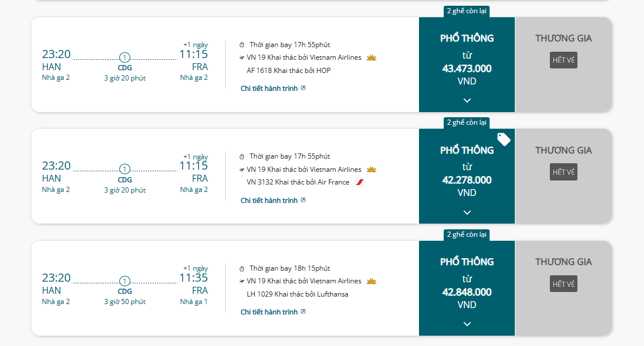The image size is (644, 346).
Task: Click the price tag icon on the 42.278.000 fare
Action: coord(503,139)
